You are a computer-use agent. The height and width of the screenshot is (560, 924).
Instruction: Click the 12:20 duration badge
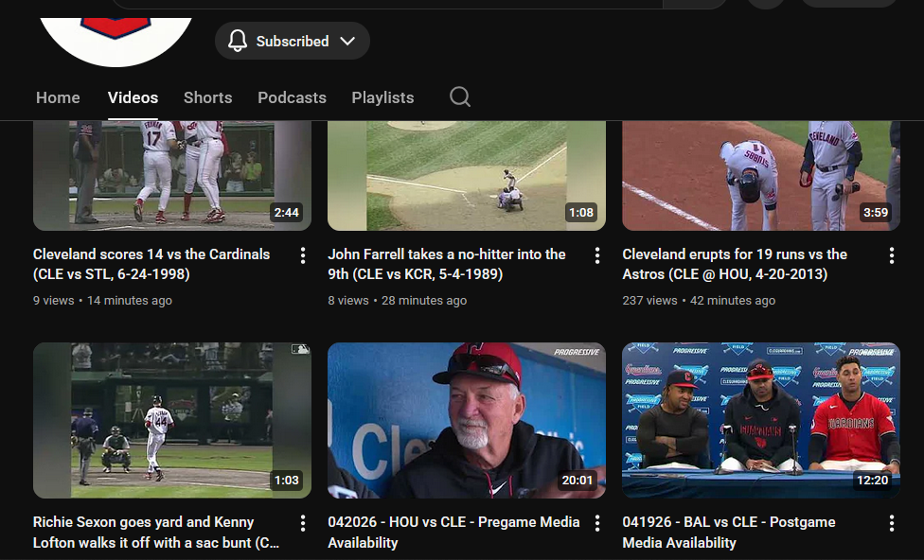[x=872, y=481]
